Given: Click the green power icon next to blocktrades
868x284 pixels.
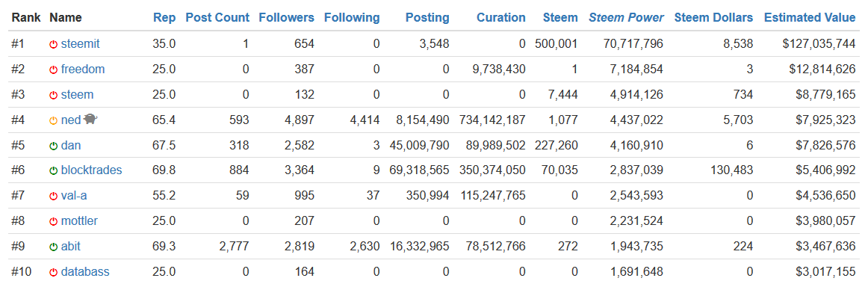Looking at the screenshot, I should (x=54, y=171).
